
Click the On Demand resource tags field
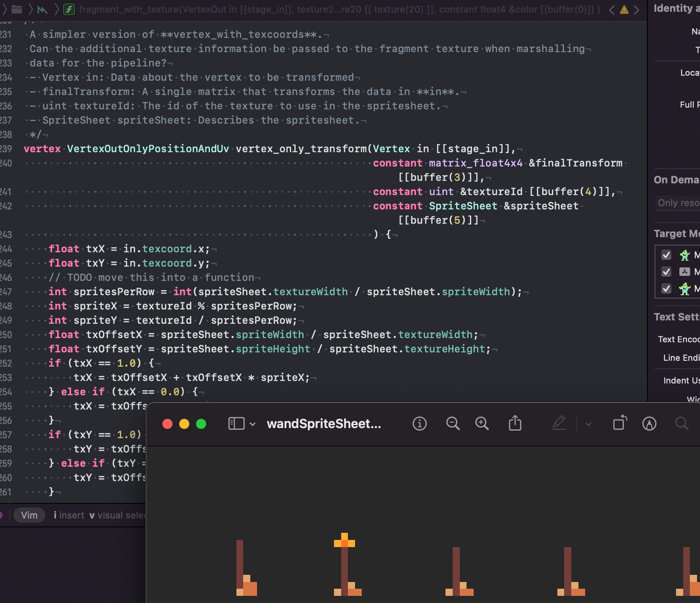677,203
